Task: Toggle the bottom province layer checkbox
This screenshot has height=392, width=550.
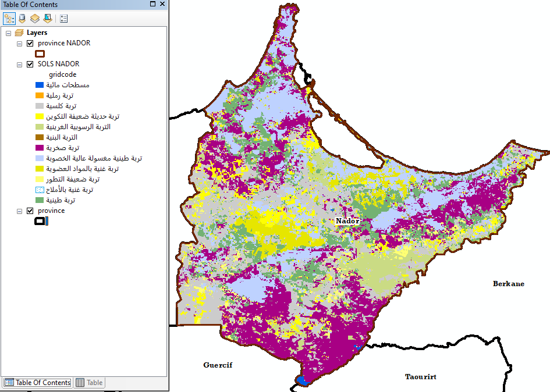Action: click(x=30, y=211)
